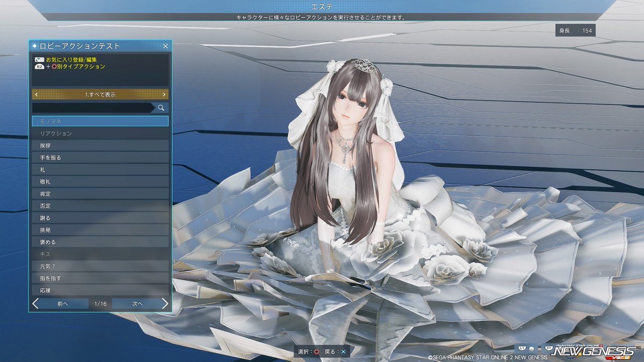Select the 謝る lobby action

[x=100, y=218]
